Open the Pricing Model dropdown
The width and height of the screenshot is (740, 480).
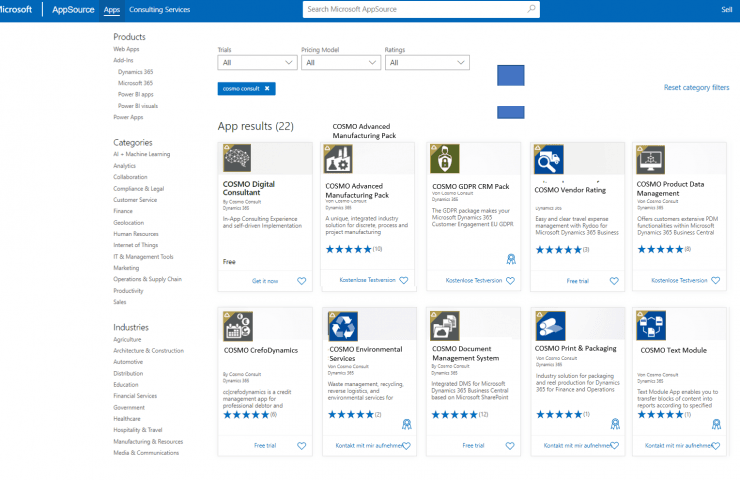[340, 62]
